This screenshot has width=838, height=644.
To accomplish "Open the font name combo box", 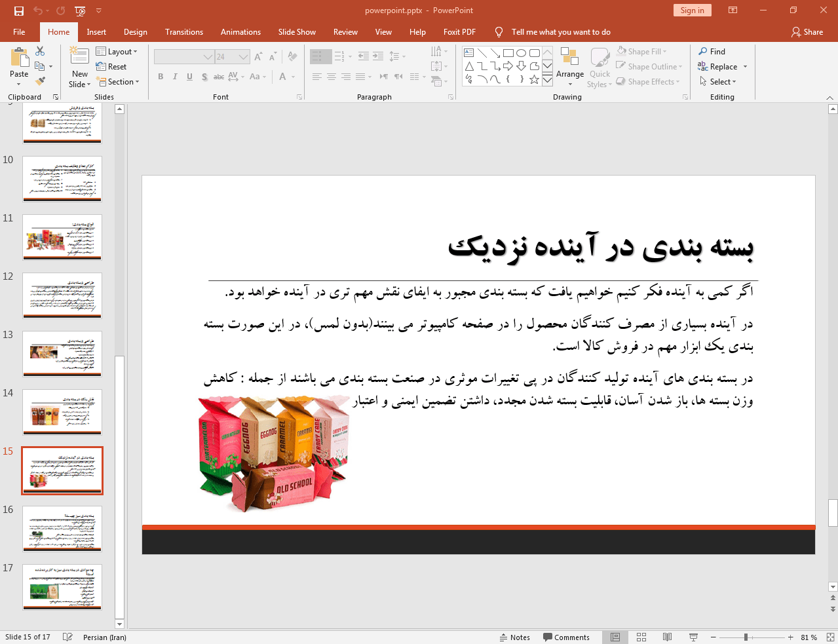I will [184, 57].
